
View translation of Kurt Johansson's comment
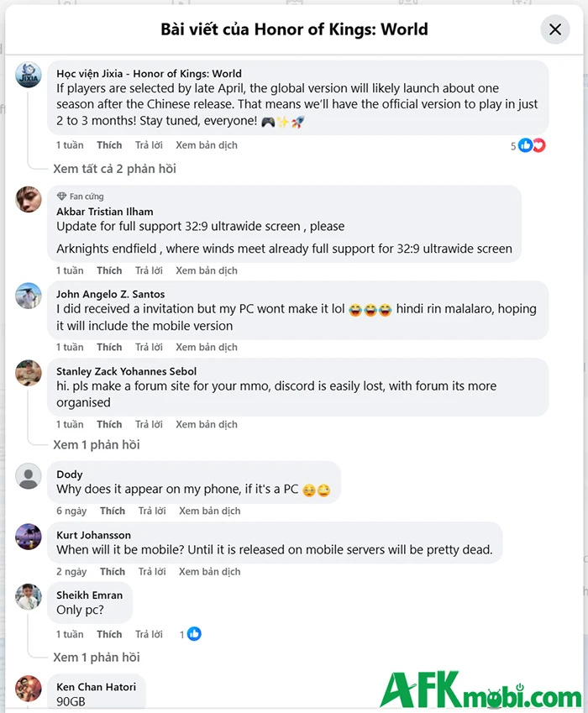(209, 572)
